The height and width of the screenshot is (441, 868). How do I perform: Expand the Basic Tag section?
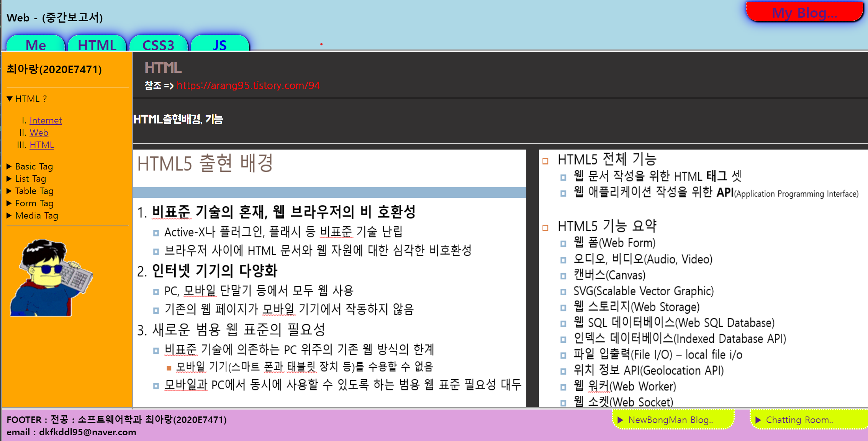(10, 166)
